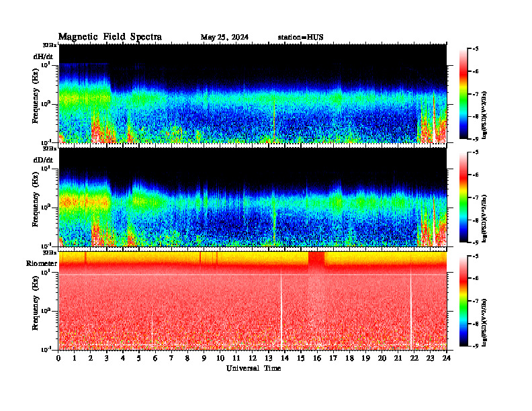Click the "32Hz" label atop the Riometer panel
The width and height of the screenshot is (532, 411).
(x=50, y=253)
